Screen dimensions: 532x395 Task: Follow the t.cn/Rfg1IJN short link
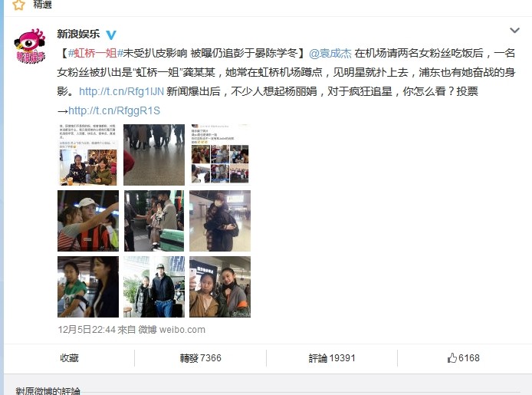coord(121,91)
